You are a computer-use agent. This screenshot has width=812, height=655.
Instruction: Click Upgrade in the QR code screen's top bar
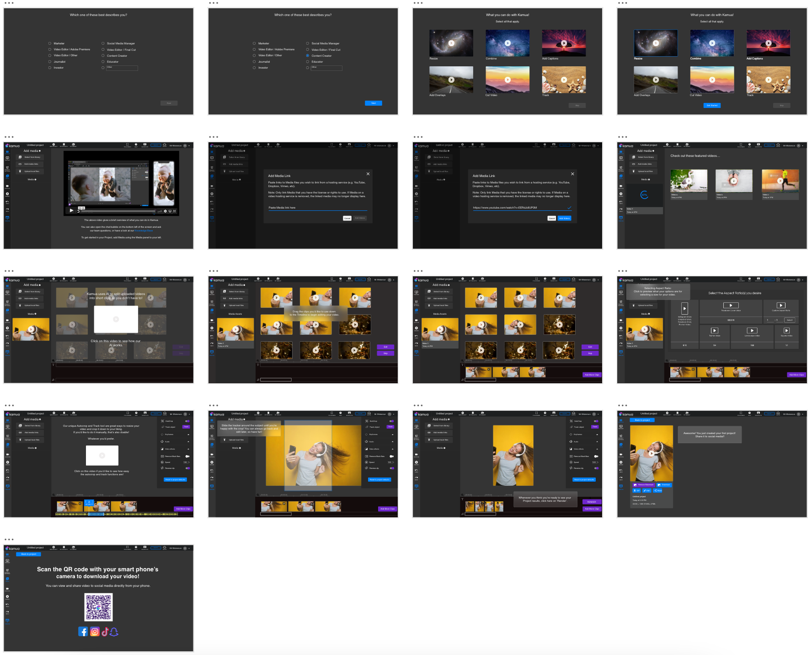click(156, 548)
